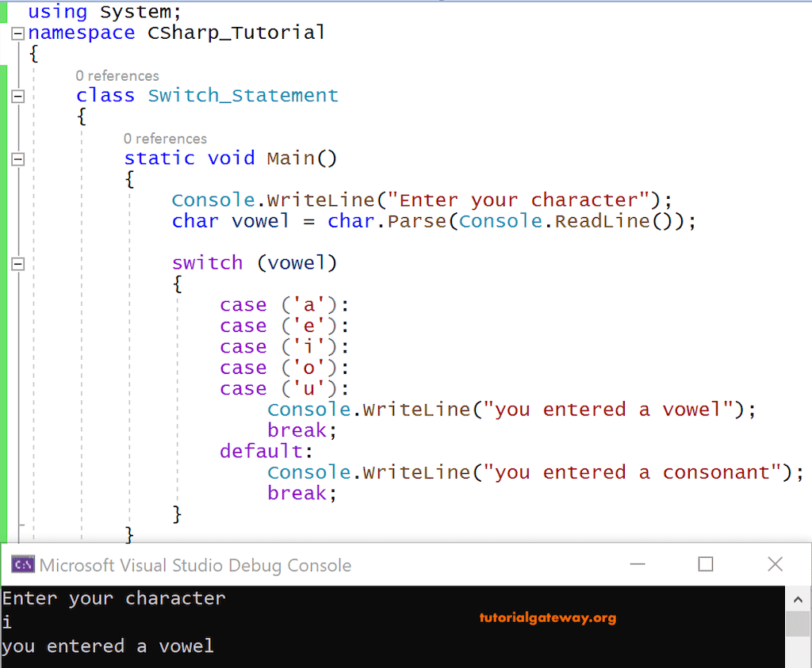
Task: Place cursor on 'using System;' line
Action: click(104, 11)
